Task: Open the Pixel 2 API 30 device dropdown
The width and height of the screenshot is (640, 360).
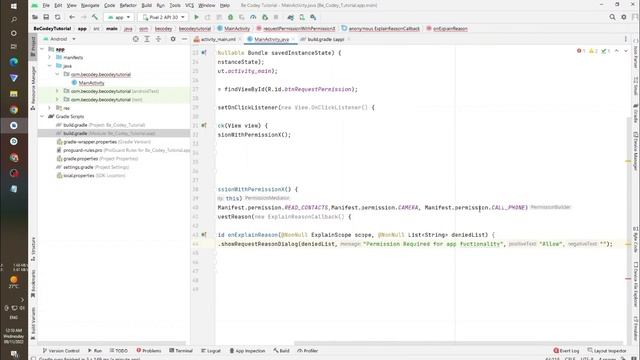Action: pyautogui.click(x=163, y=17)
